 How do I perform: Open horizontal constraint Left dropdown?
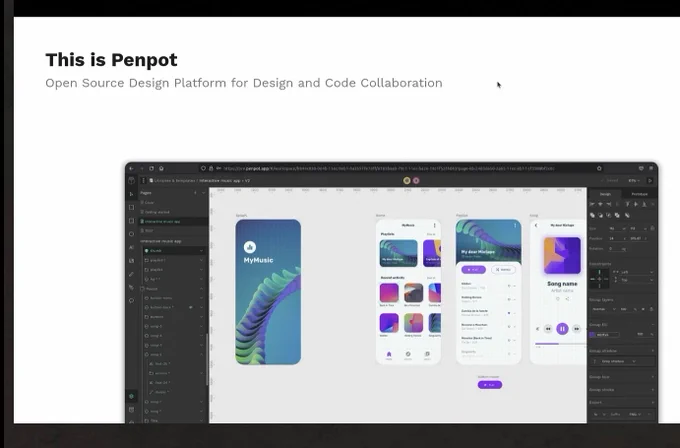(x=637, y=272)
